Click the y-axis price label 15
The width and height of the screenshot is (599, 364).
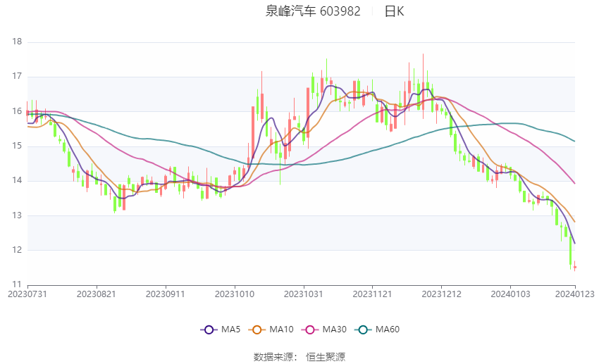(17, 146)
